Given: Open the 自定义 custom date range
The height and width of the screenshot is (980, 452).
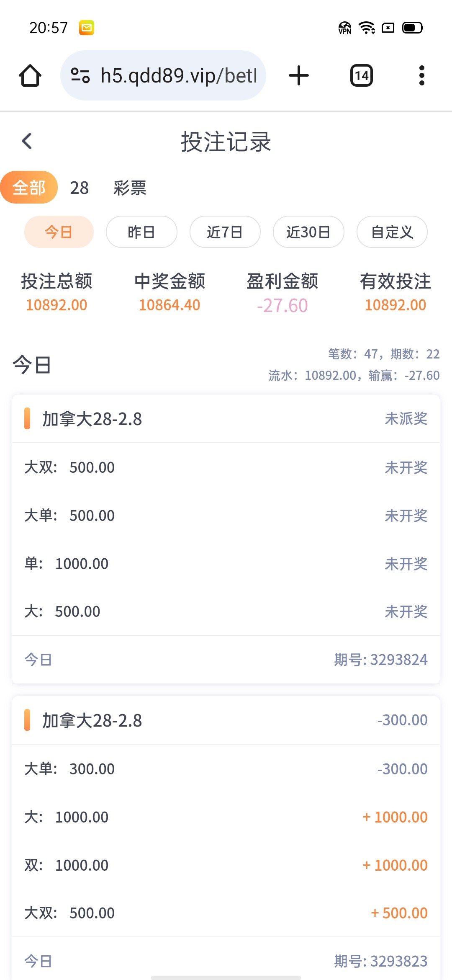Looking at the screenshot, I should (x=392, y=232).
